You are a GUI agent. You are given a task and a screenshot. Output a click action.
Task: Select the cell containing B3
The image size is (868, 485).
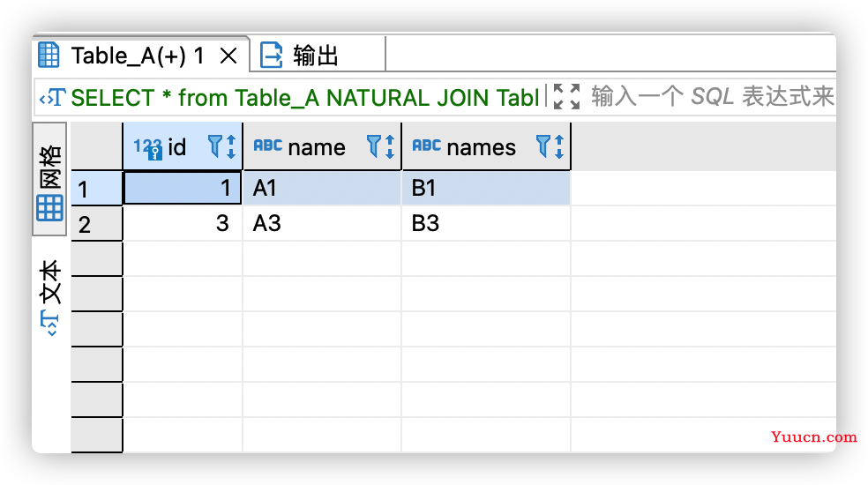click(486, 223)
